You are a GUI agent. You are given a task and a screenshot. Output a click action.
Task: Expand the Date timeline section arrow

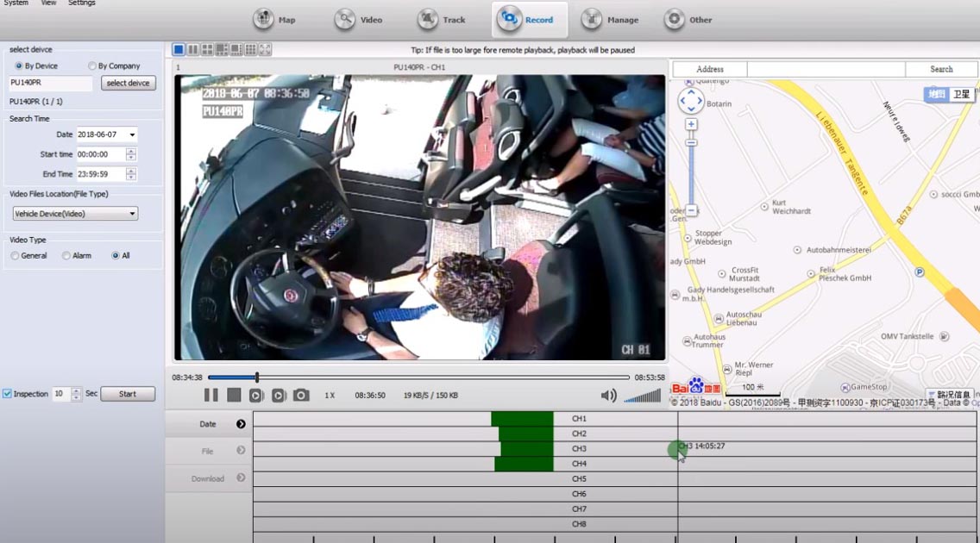(x=241, y=424)
